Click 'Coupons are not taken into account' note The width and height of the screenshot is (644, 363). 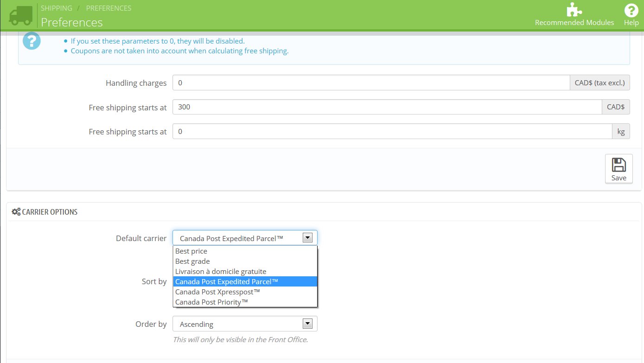179,51
